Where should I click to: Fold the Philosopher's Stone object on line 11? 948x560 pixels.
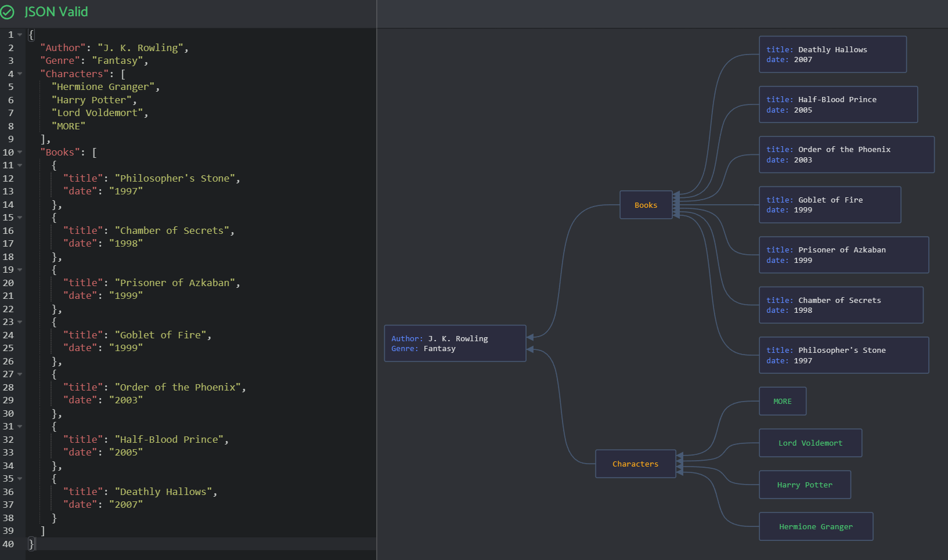(20, 165)
